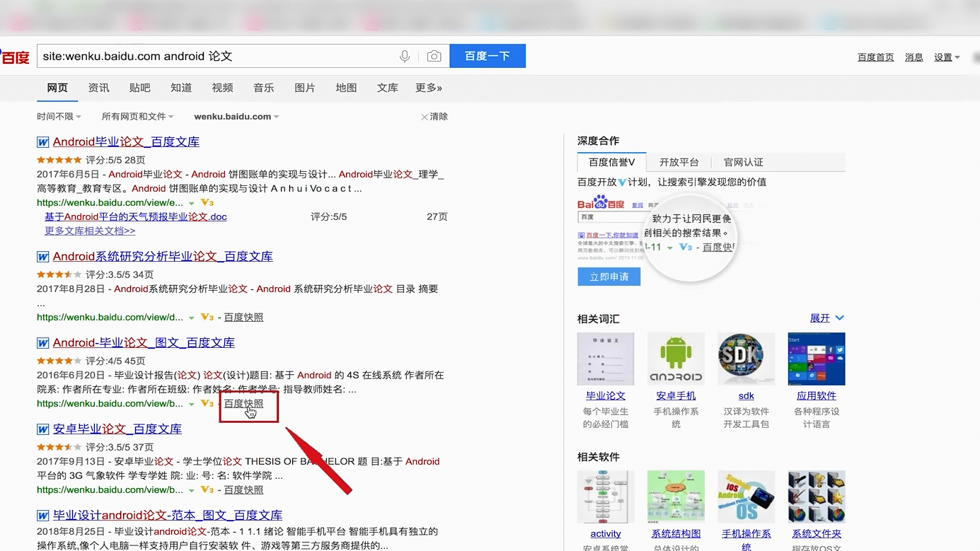Switch to the 地图 tab

click(346, 88)
